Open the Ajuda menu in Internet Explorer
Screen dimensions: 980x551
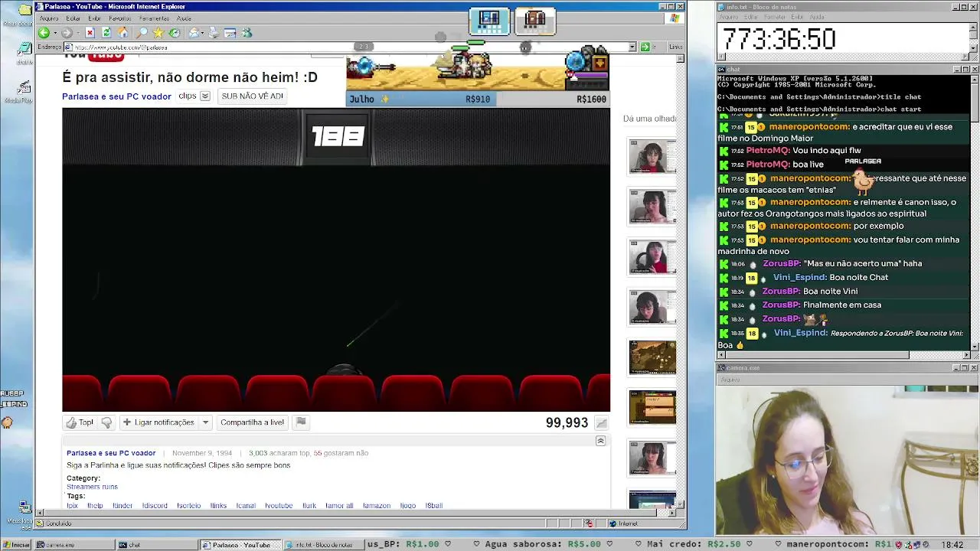184,18
